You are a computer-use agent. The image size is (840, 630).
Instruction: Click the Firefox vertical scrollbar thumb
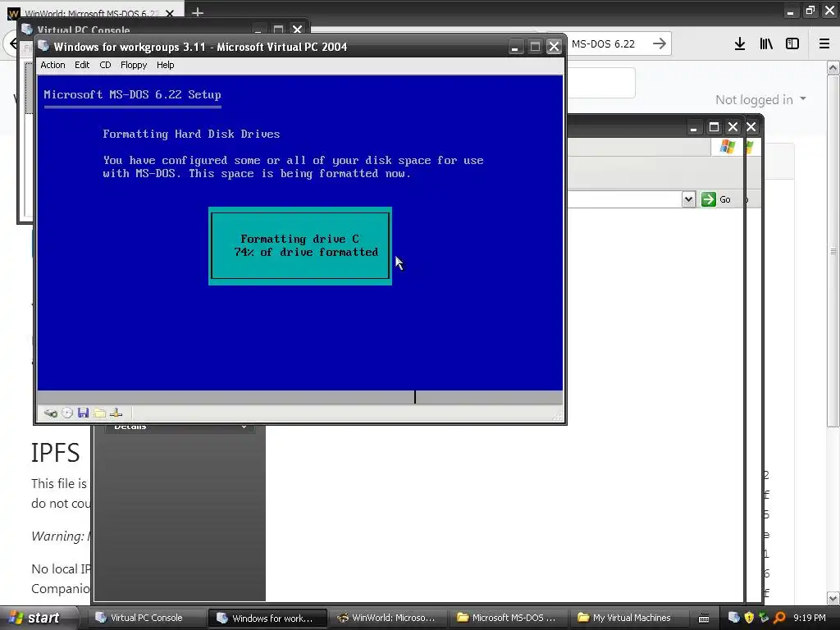(x=833, y=251)
